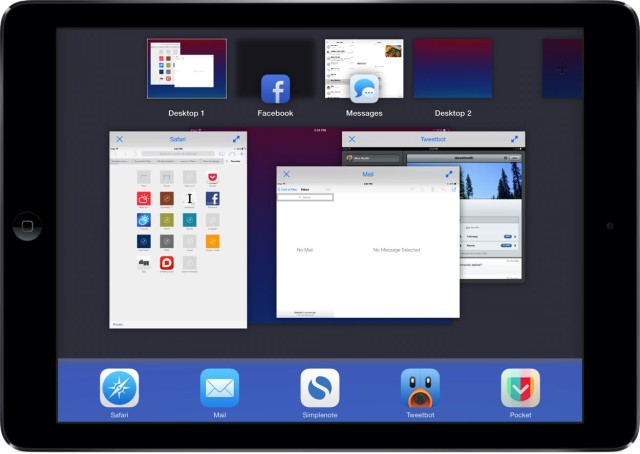Tap the Messages app icon in the switcher
Image resolution: width=640 pixels, height=454 pixels.
tap(364, 89)
